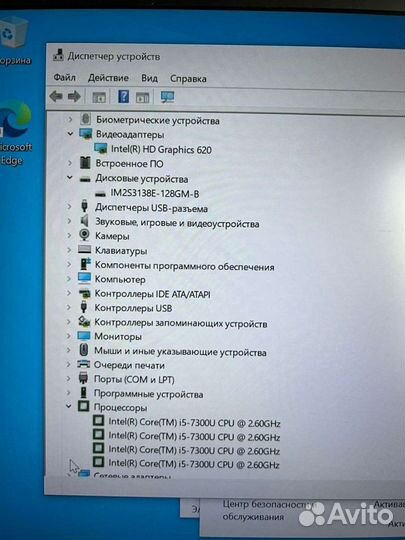Screen dimensions: 405x540
Task: Click the Камеры webcam icon
Action: [x=84, y=235]
